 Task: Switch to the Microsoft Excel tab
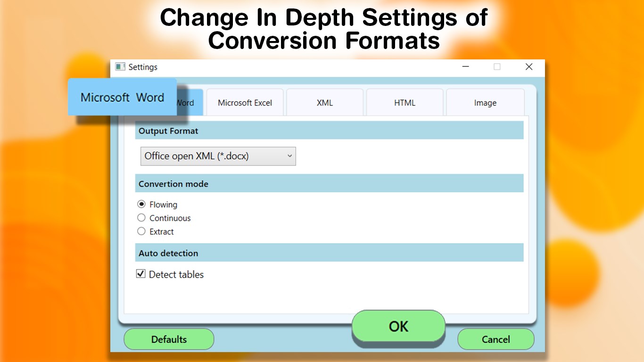click(x=244, y=102)
